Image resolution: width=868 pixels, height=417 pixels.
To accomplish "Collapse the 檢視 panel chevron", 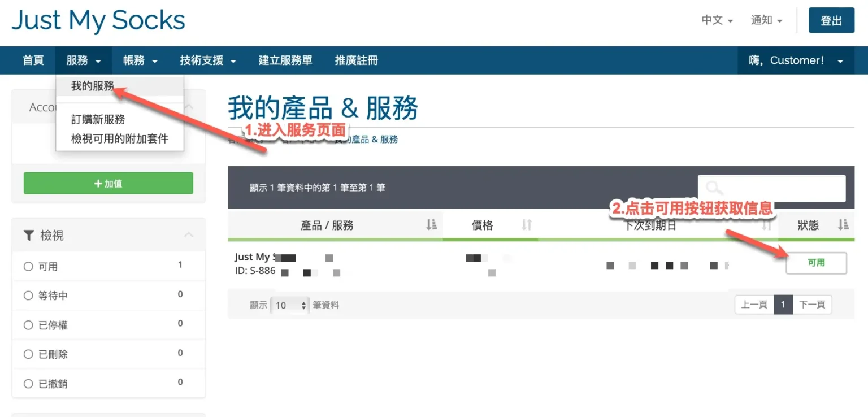I will (x=189, y=235).
